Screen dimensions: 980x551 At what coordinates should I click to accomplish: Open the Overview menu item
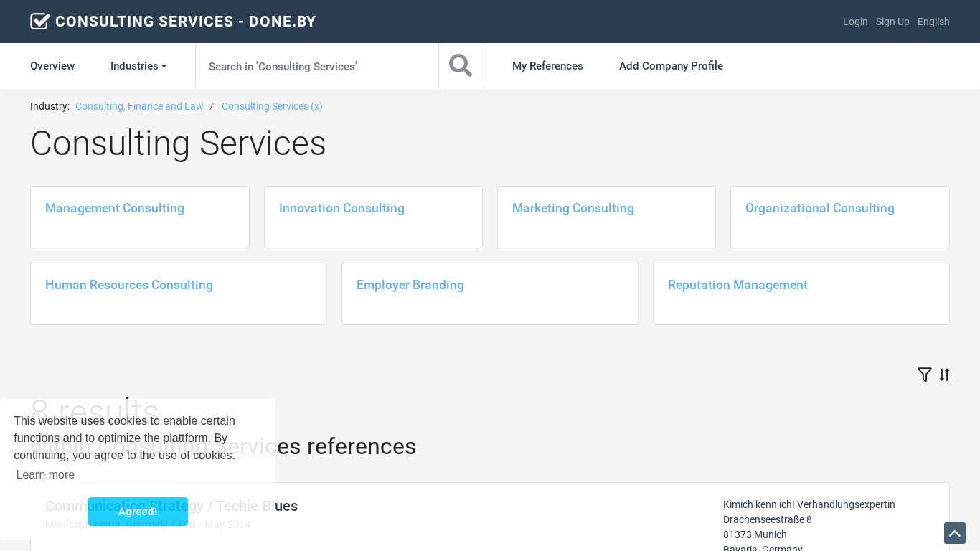52,66
